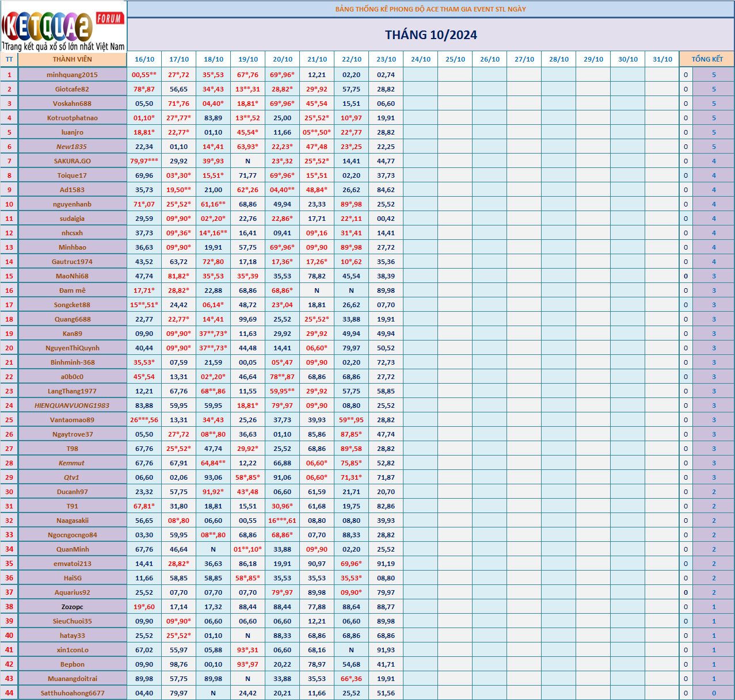The image size is (735, 700).
Task: Select member name Binhminh-368
Action: pos(73,362)
